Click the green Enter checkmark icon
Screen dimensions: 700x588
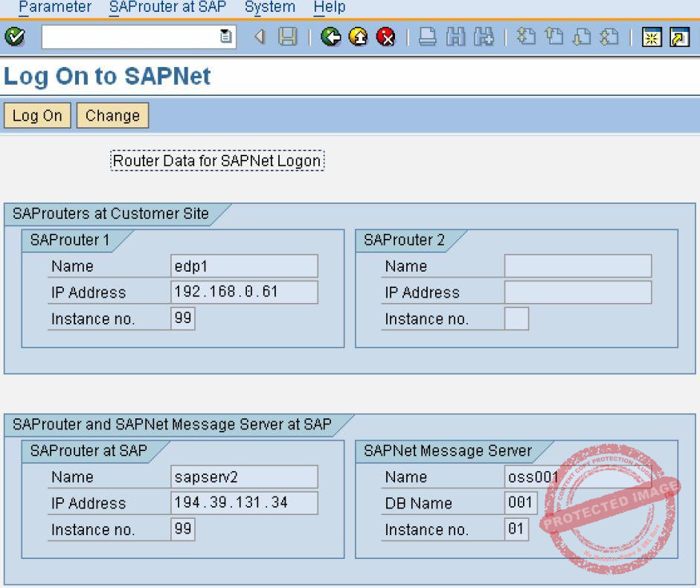pos(13,37)
